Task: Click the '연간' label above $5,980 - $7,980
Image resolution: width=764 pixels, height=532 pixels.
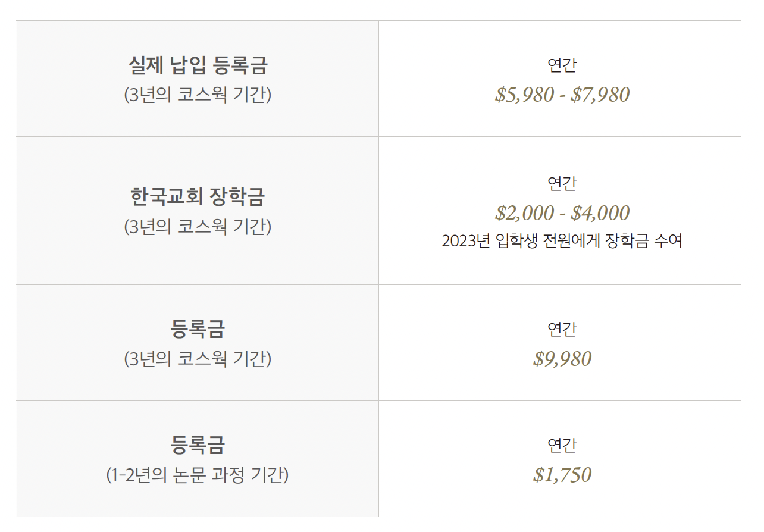Action: click(x=562, y=65)
